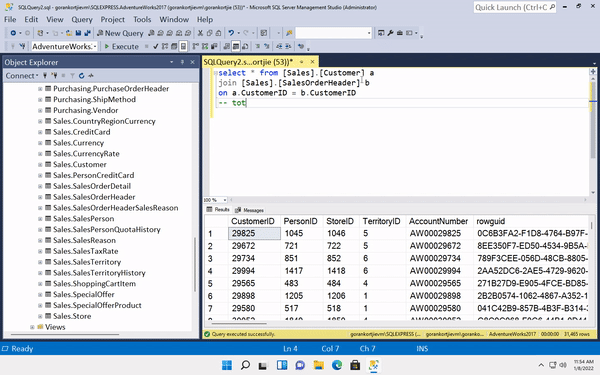
Task: Select the Sales.SalesTerritory tree item
Action: point(87,262)
